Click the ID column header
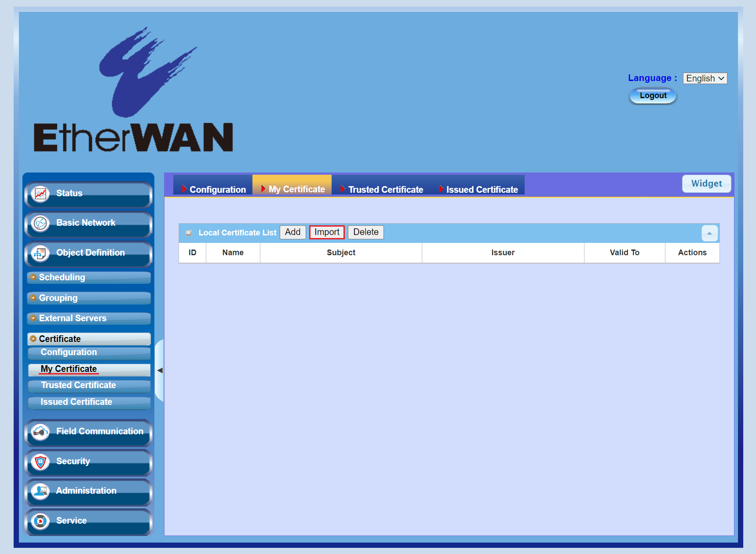The height and width of the screenshot is (554, 756). (x=193, y=253)
